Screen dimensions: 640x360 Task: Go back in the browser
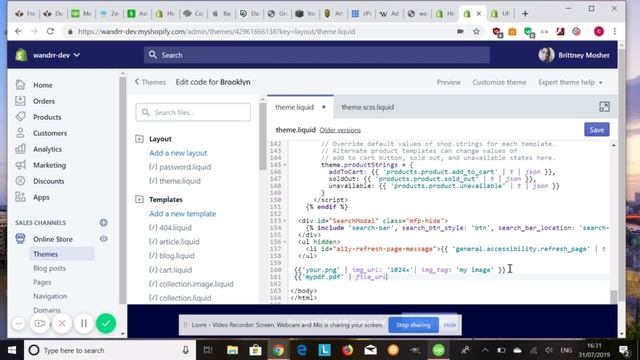pyautogui.click(x=18, y=31)
